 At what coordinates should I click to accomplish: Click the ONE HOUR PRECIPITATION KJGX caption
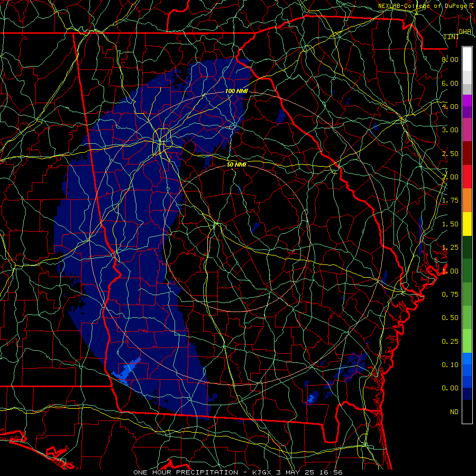[238, 472]
